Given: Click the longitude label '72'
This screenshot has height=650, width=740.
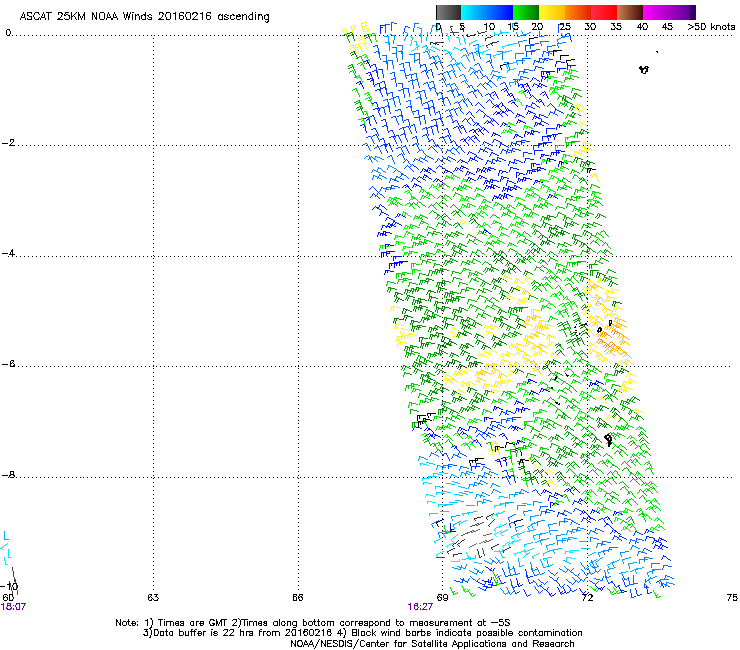Looking at the screenshot, I should point(587,598).
